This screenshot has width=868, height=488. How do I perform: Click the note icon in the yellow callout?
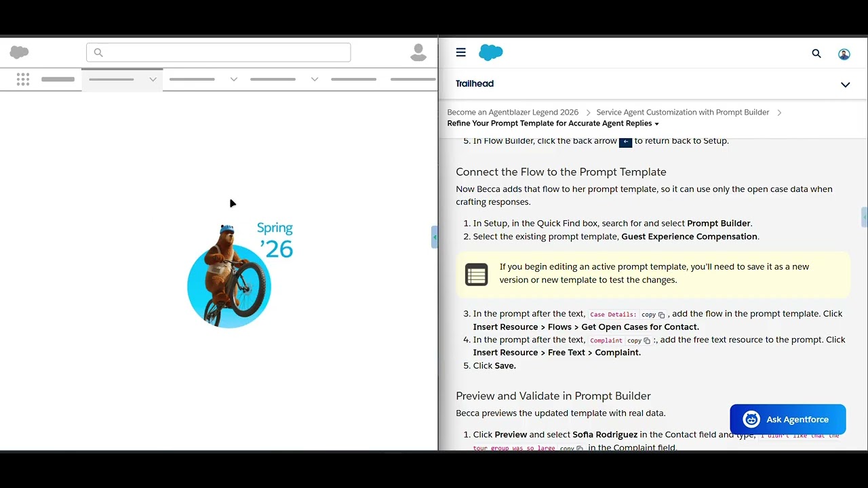pos(476,274)
